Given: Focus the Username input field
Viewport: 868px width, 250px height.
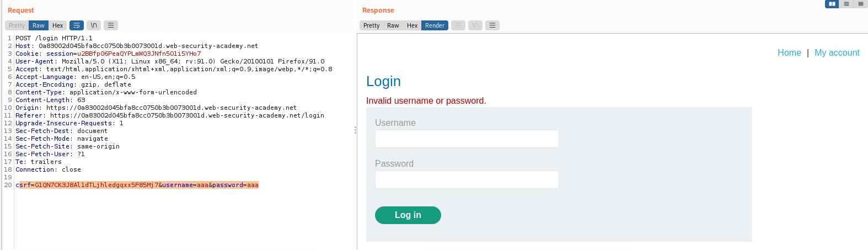Looking at the screenshot, I should click(x=467, y=139).
